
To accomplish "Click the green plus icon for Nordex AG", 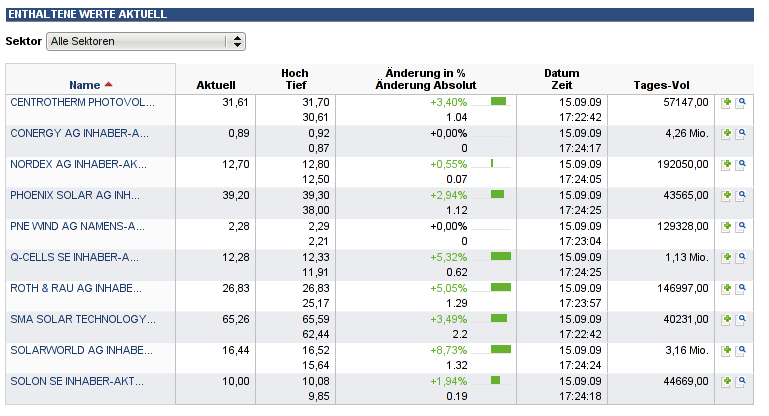I will 727,164.
